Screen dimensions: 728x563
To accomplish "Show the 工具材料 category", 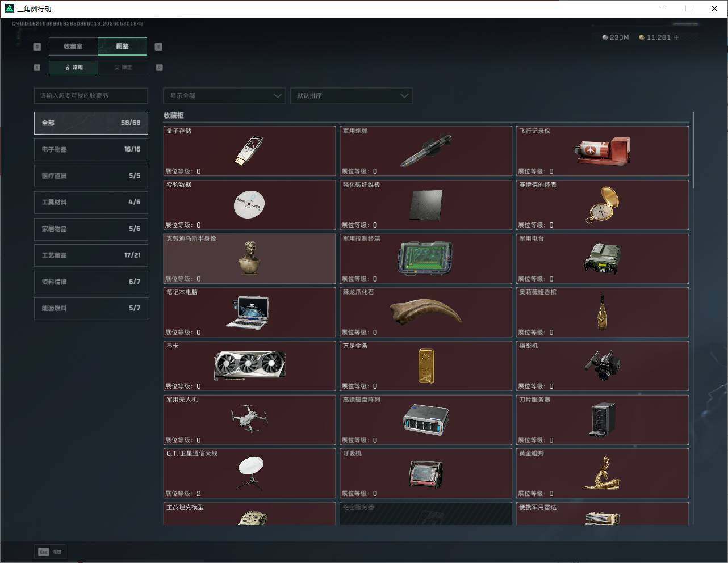I will coord(91,202).
